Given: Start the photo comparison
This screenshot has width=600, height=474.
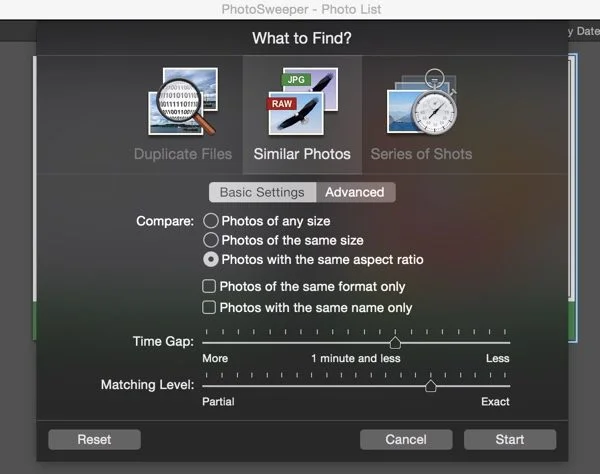Looking at the screenshot, I should [510, 439].
